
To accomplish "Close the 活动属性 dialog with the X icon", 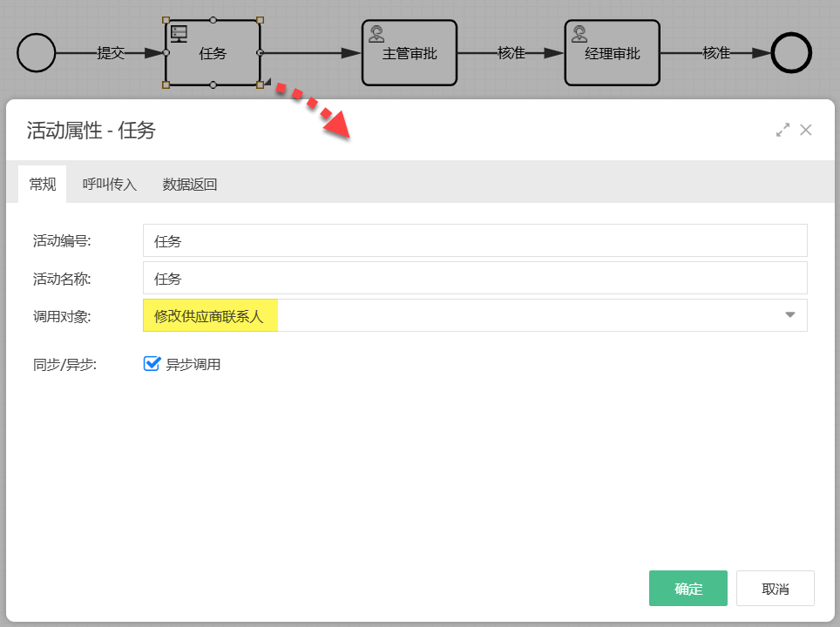I will coord(806,129).
